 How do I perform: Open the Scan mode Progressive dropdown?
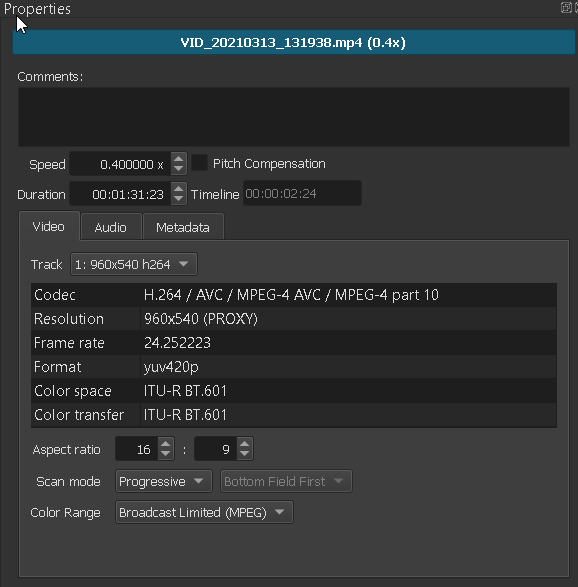tap(164, 481)
